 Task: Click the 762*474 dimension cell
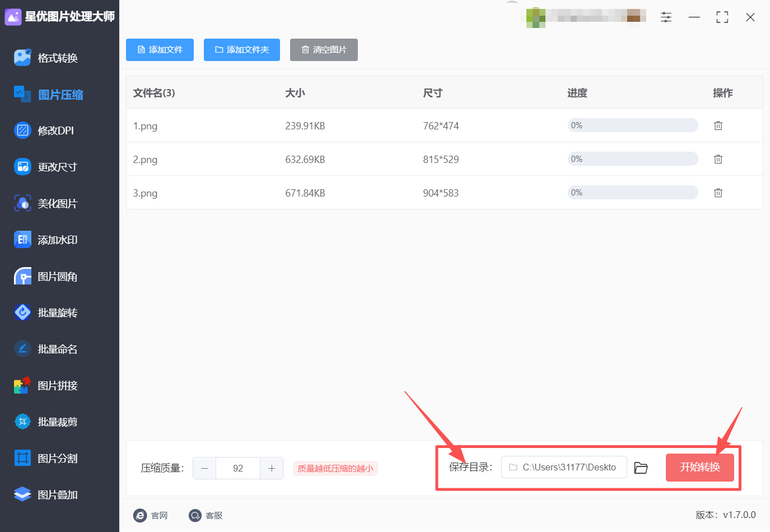click(x=441, y=126)
